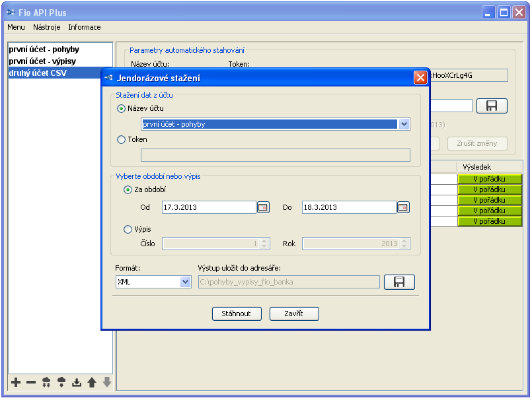The height and width of the screenshot is (400, 532).
Task: Click the minus icon to remove the account
Action: (x=31, y=382)
